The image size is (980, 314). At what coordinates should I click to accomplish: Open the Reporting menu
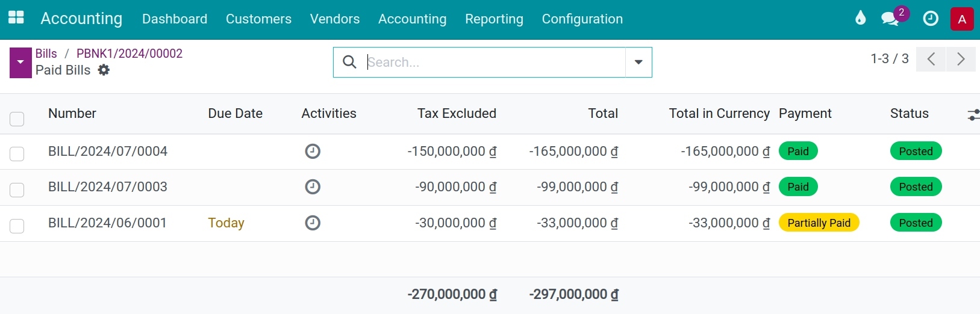(x=494, y=19)
